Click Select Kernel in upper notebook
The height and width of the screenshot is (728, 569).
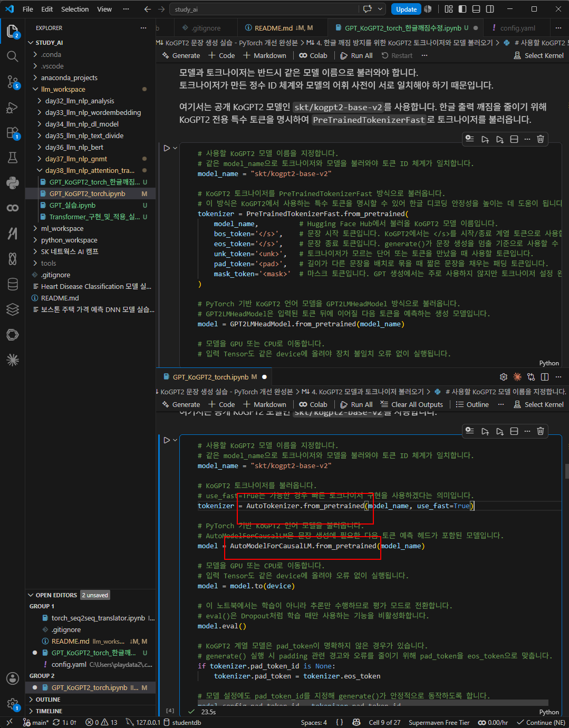coord(538,55)
